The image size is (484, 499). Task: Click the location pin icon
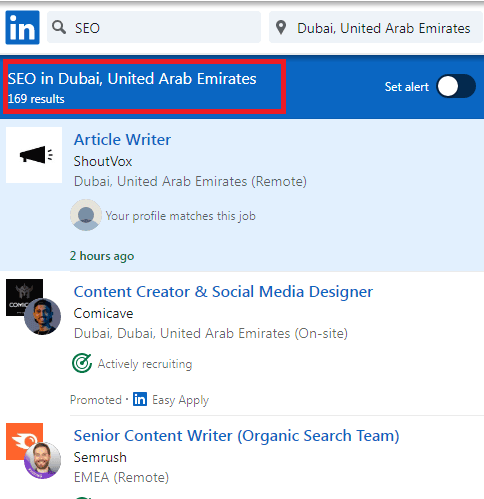coord(281,27)
